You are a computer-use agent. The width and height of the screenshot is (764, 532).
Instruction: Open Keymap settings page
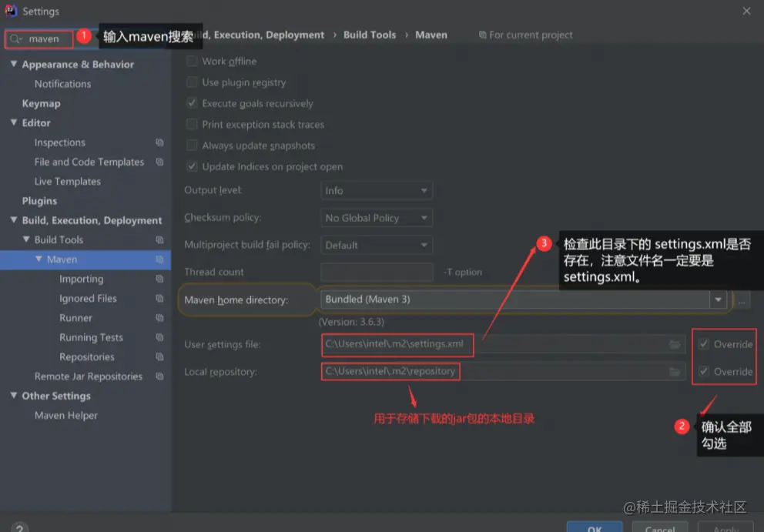pos(42,103)
